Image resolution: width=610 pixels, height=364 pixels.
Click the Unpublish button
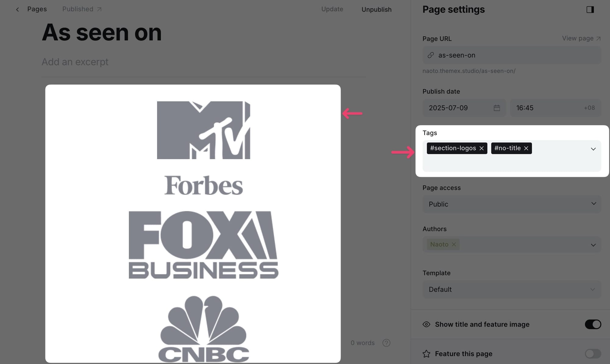tap(376, 9)
